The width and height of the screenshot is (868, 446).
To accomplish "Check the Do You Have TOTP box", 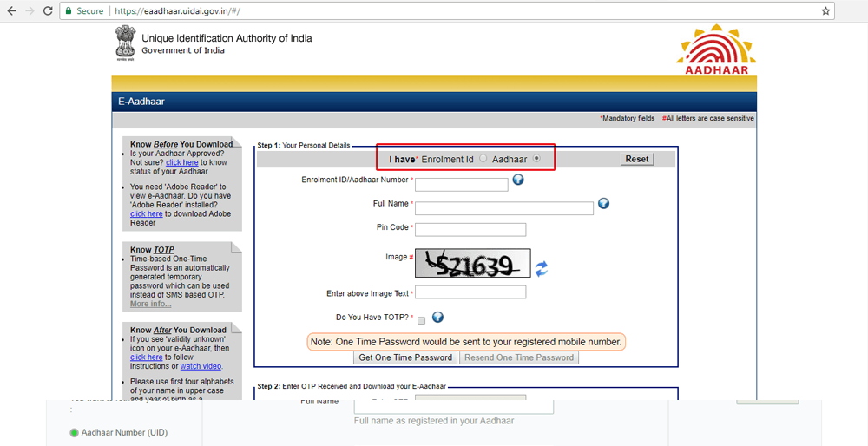I will coord(421,319).
